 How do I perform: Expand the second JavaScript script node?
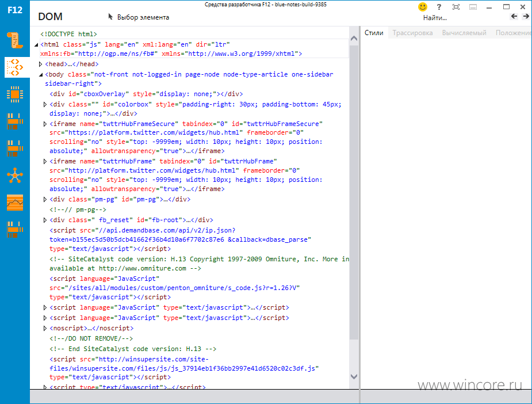coord(45,318)
